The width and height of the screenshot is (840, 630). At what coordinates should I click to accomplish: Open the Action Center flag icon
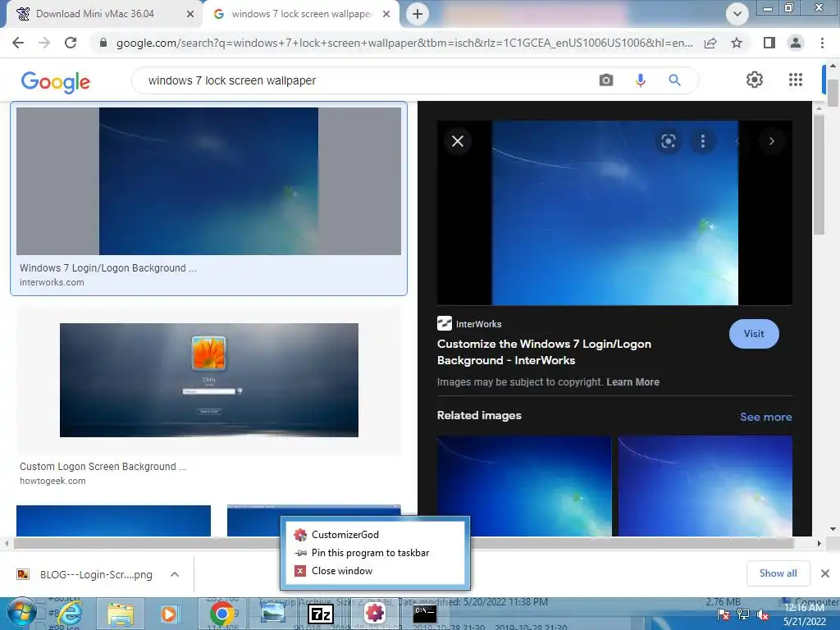click(x=724, y=614)
